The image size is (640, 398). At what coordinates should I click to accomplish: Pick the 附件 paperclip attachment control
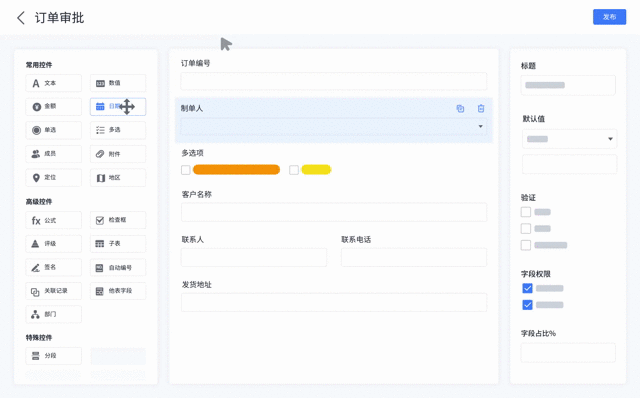[x=118, y=154]
